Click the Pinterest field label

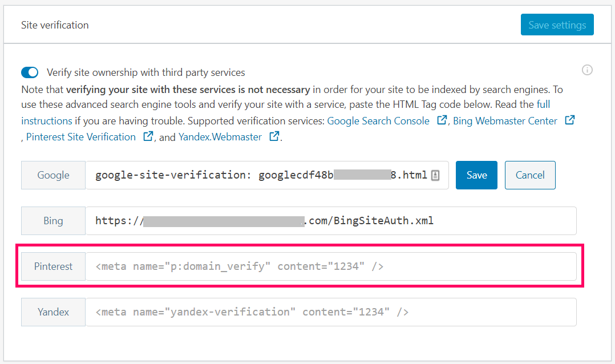(54, 266)
